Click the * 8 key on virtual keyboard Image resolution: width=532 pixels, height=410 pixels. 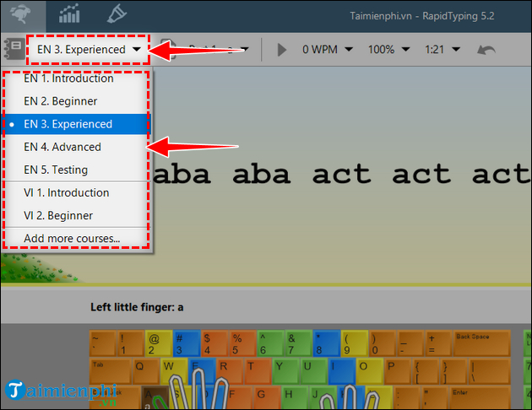pyautogui.click(x=326, y=343)
